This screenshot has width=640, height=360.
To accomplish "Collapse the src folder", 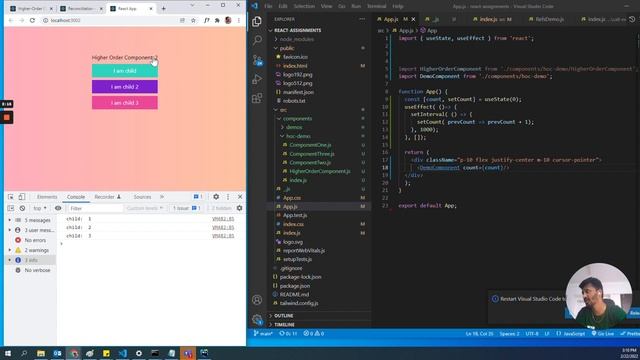I will [283, 110].
